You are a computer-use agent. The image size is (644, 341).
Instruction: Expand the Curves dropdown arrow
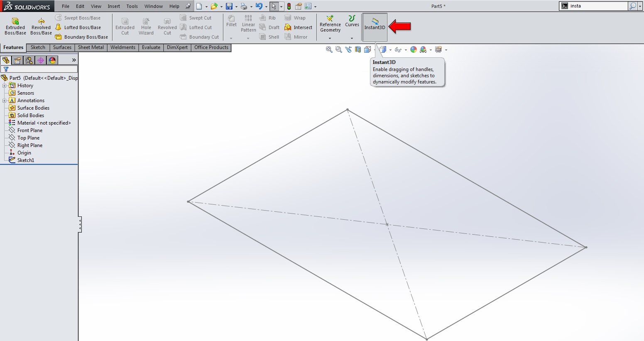(x=352, y=38)
